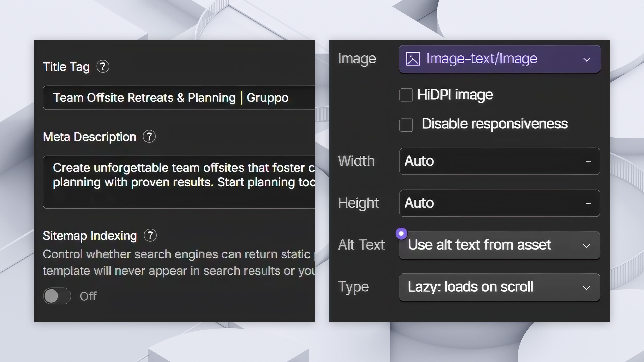This screenshot has height=362, width=644.
Task: Click the Meta Description help icon
Action: click(x=149, y=136)
